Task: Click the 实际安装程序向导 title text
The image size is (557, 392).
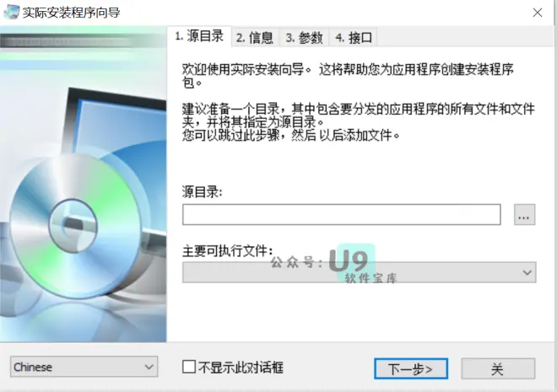Action: (71, 13)
